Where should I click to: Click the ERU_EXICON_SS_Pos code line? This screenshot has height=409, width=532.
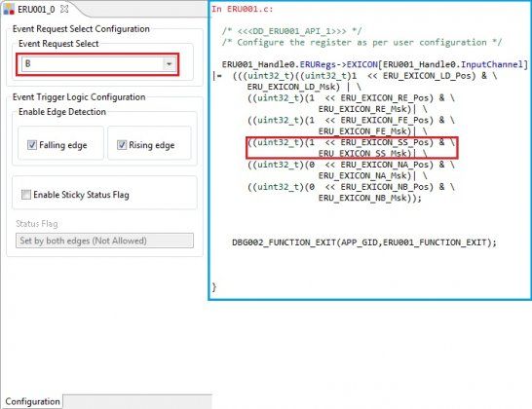(351, 142)
